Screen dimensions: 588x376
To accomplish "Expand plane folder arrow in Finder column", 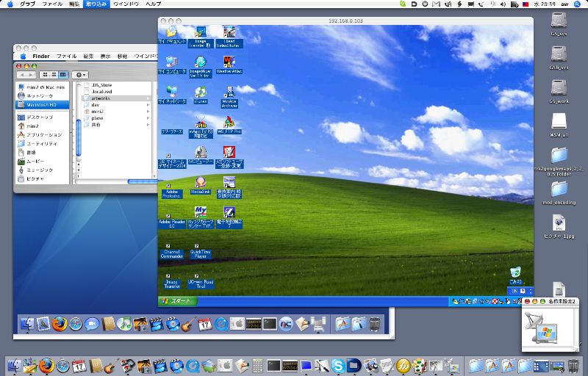I will pyautogui.click(x=148, y=118).
